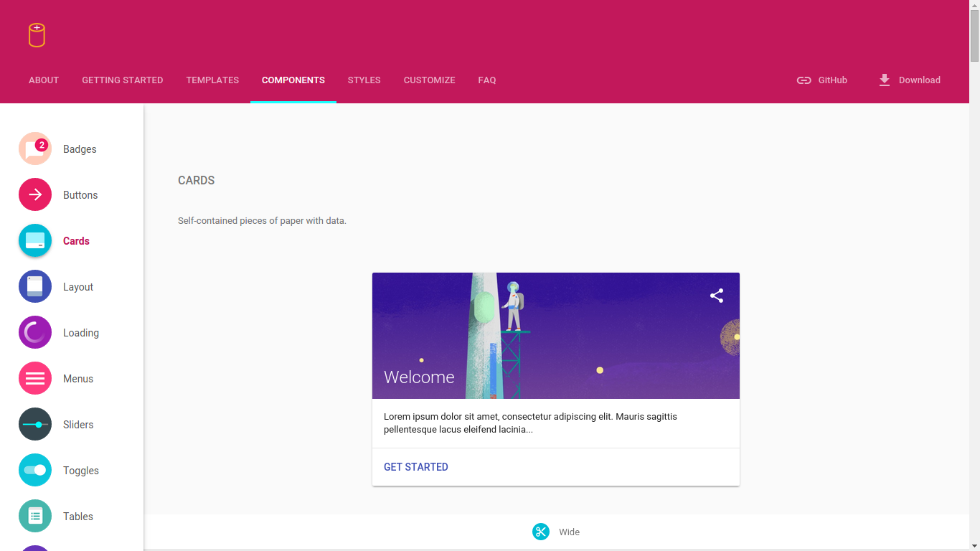
Task: Click the vertical scrollbar on the right
Action: [974, 29]
